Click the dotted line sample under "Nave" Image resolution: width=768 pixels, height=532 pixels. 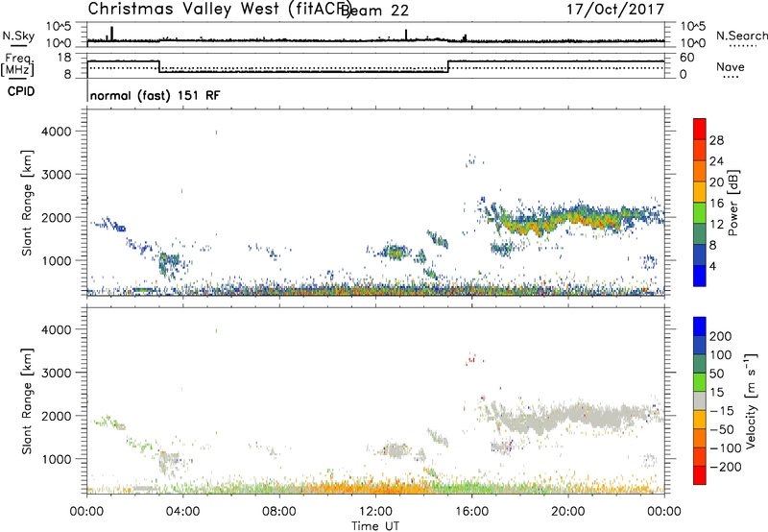[x=731, y=78]
